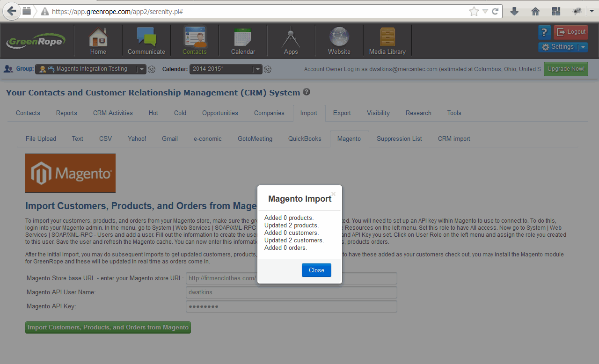Viewport: 599px width, 364px height.
Task: Expand the Settings dropdown arrow
Action: [583, 47]
